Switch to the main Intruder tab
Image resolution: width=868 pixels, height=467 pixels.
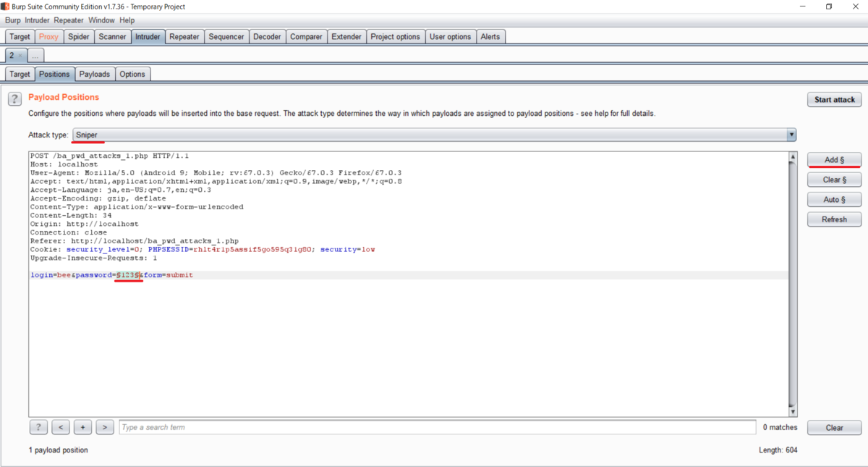click(x=148, y=36)
